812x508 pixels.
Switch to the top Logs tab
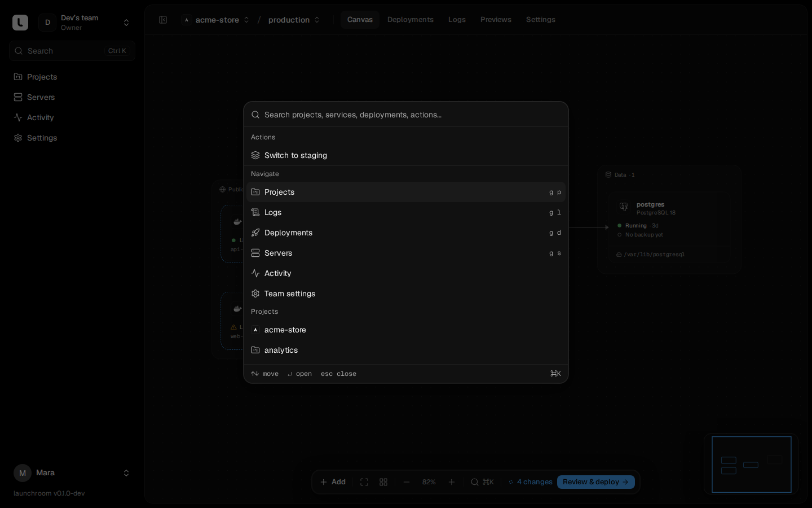pos(457,20)
